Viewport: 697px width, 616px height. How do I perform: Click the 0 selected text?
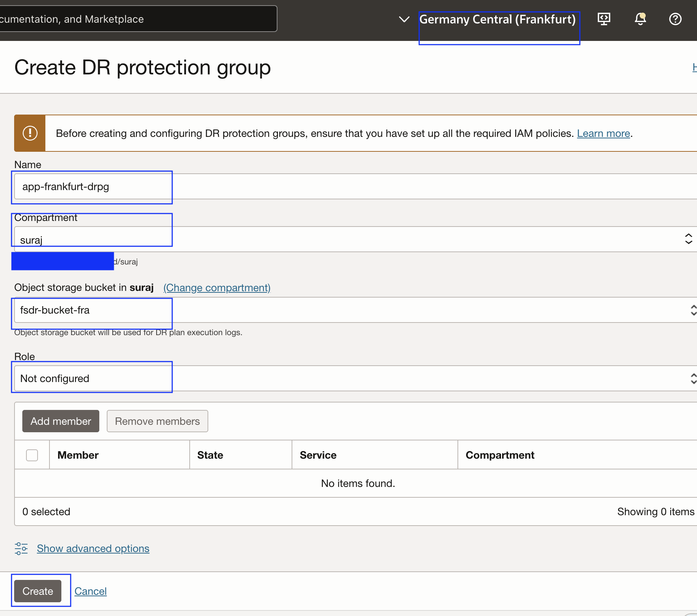coord(46,511)
